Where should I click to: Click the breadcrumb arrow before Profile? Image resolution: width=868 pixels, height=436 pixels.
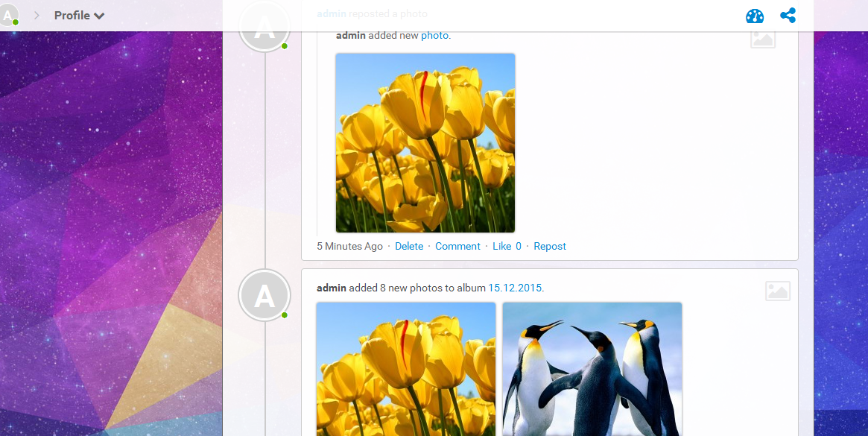pos(37,16)
